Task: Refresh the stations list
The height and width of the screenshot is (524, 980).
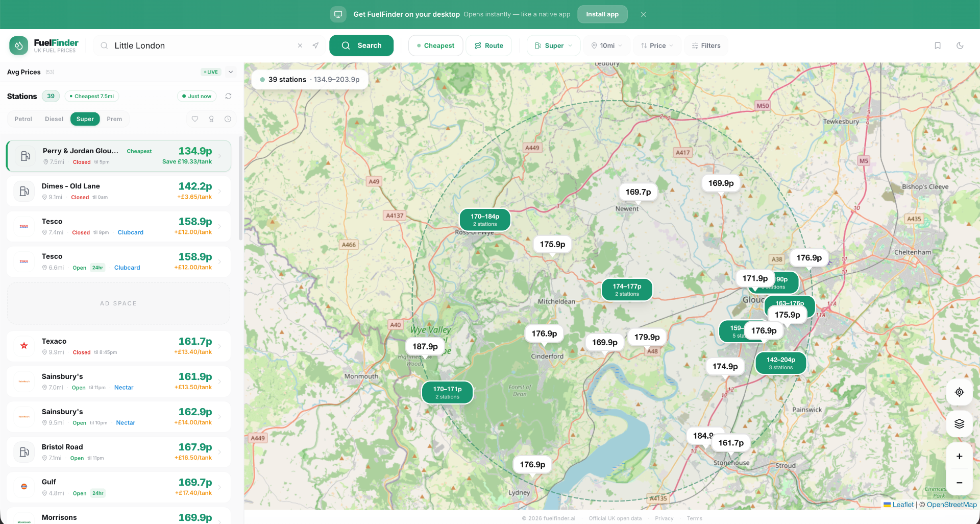Action: tap(229, 96)
